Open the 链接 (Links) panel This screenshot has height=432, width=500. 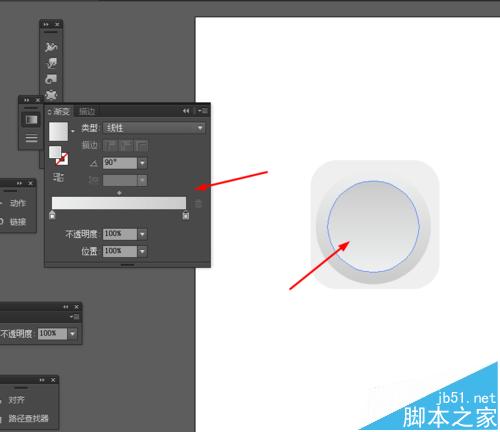click(17, 222)
